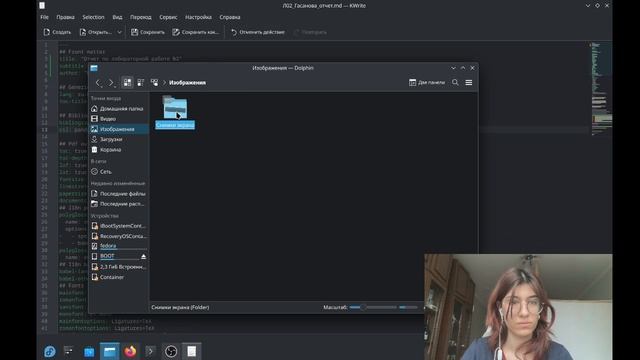640x360 pixels.
Task: Open Fedora application launcher in taskbar
Action: [x=50, y=351]
